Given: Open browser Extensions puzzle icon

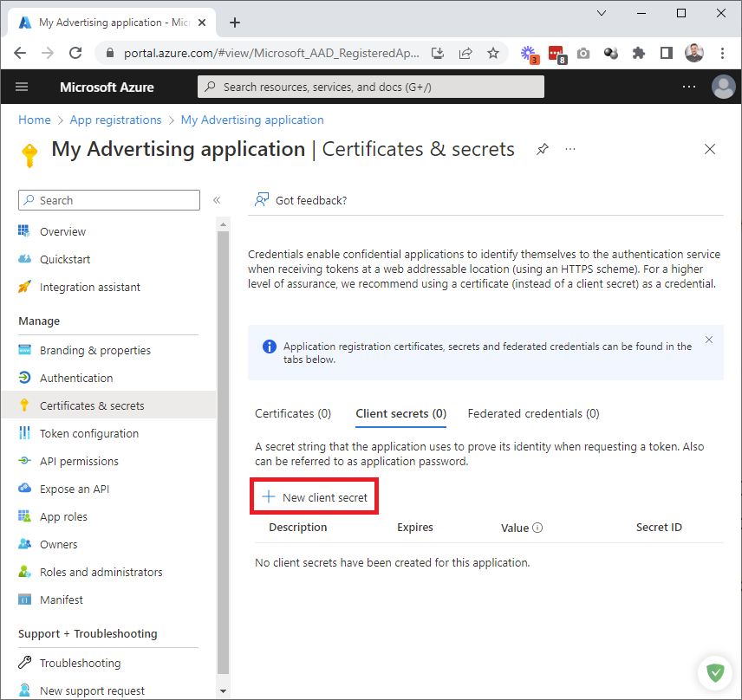Looking at the screenshot, I should point(639,53).
